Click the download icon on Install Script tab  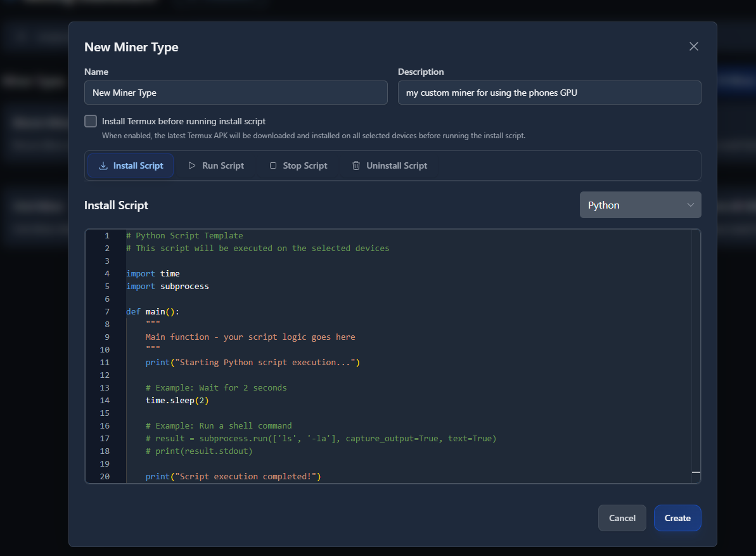[x=103, y=165]
